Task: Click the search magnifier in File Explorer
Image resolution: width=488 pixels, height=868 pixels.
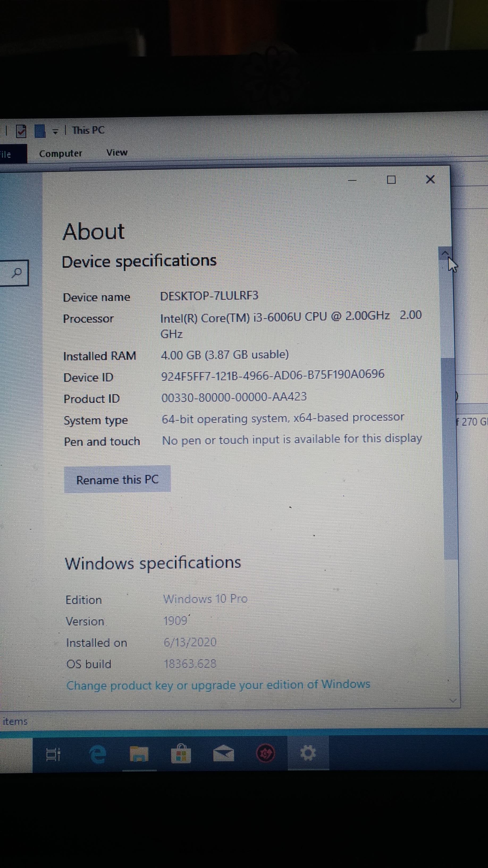Action: coord(16,273)
